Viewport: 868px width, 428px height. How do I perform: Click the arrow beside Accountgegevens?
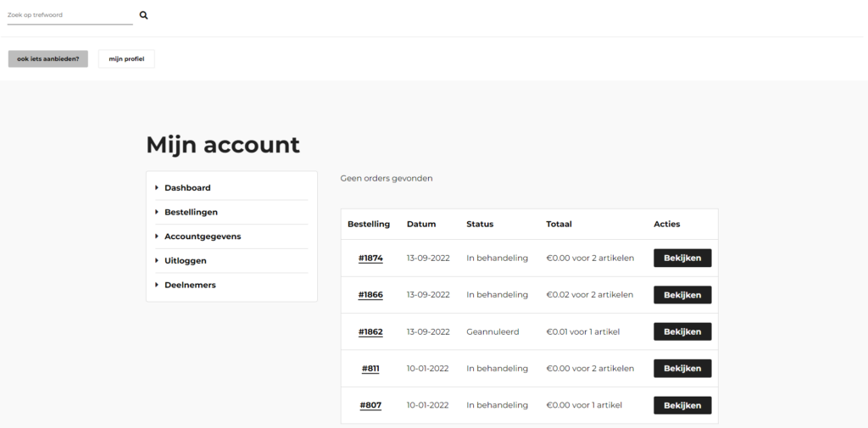pyautogui.click(x=157, y=236)
